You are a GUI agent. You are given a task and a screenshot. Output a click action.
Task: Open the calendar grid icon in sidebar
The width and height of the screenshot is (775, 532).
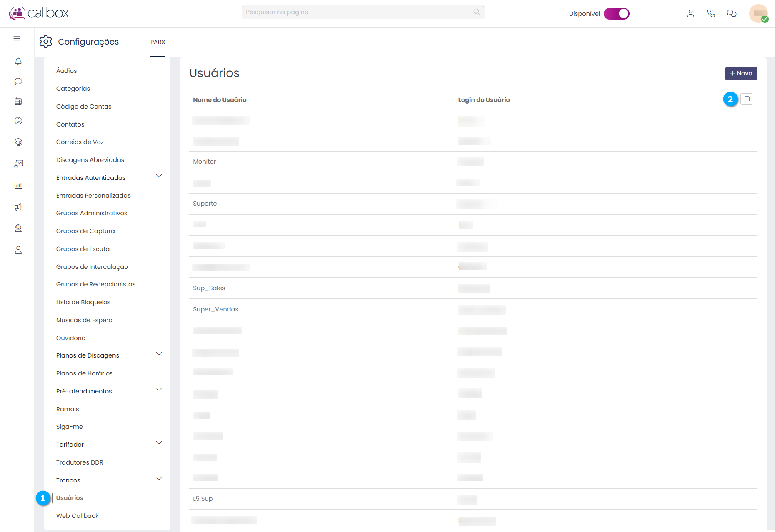point(18,101)
